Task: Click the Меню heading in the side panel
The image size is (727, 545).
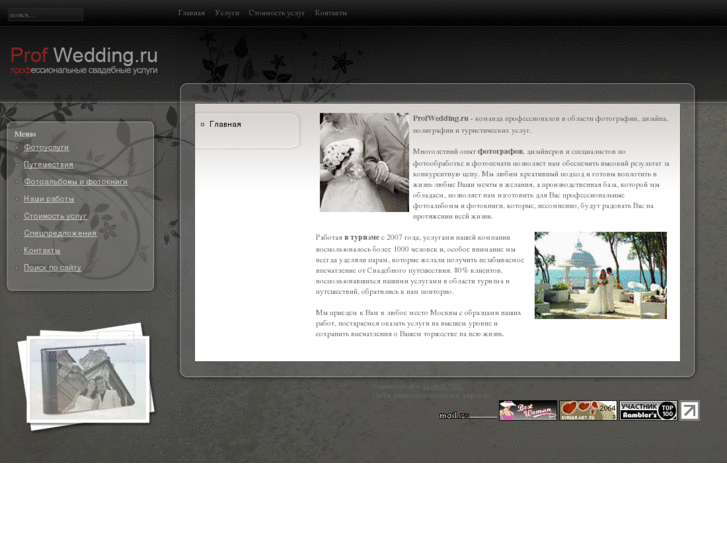Action: (x=25, y=134)
